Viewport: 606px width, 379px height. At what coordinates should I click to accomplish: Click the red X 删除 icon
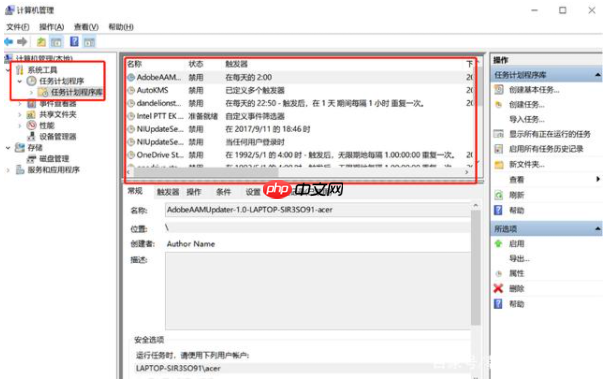(x=499, y=289)
